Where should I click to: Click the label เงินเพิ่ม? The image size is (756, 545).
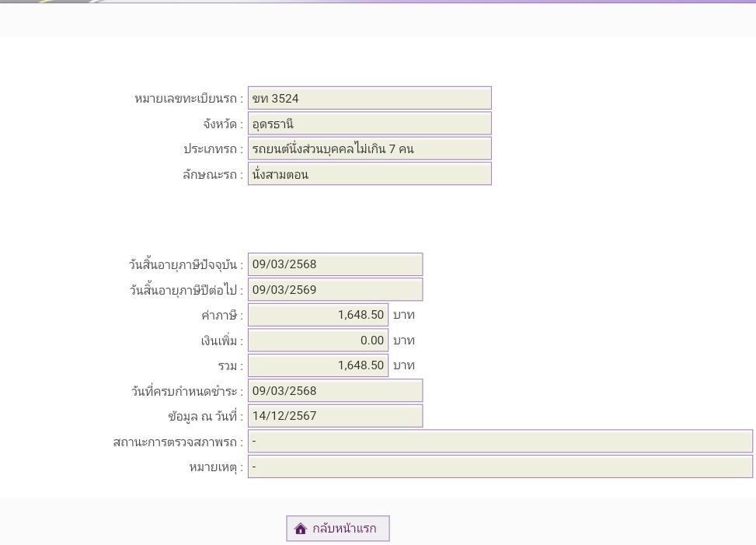pos(221,341)
